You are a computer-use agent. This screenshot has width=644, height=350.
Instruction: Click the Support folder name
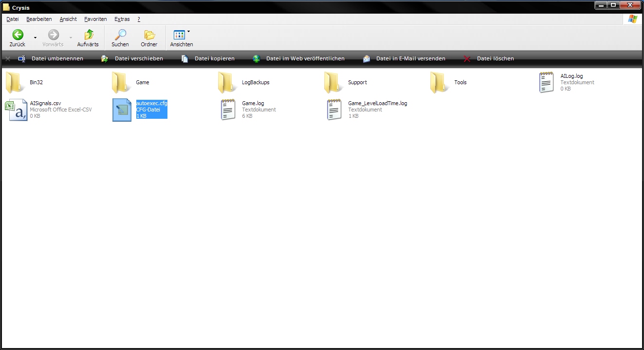(x=357, y=83)
